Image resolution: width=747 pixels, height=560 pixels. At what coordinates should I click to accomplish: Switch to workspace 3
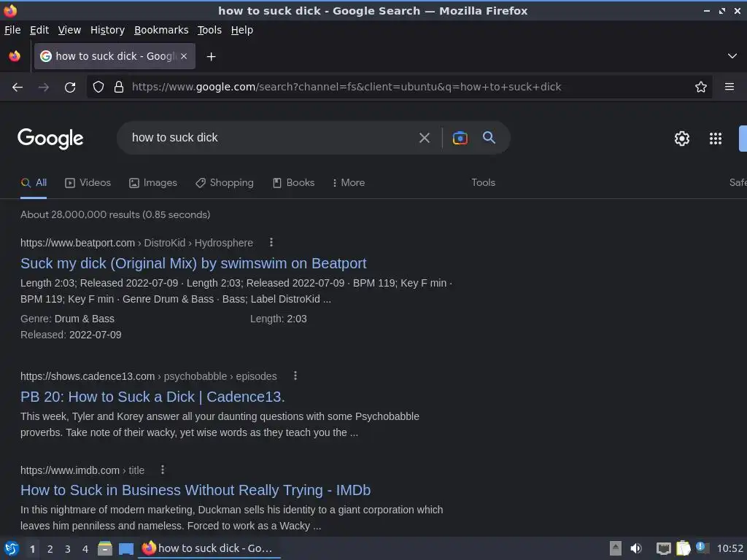click(68, 549)
